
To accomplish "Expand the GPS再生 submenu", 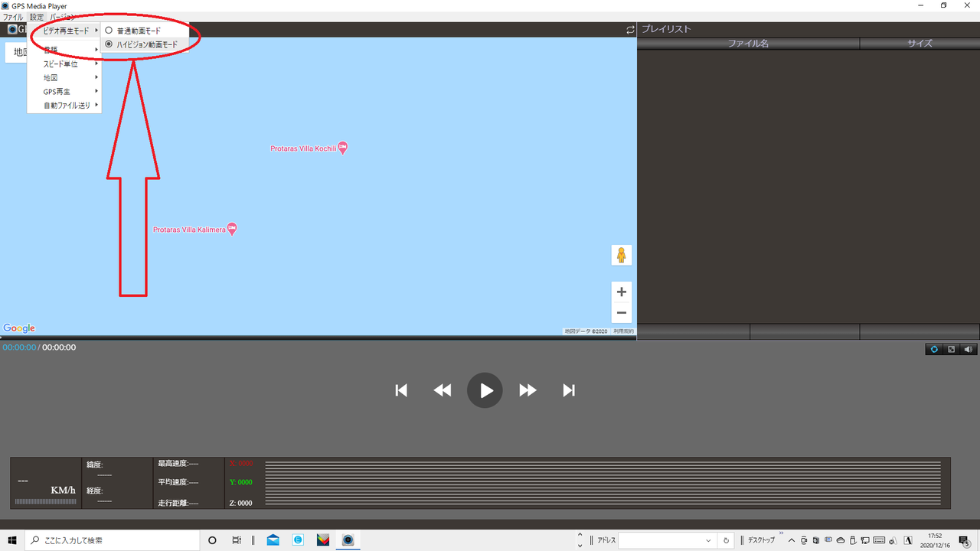I will [64, 92].
